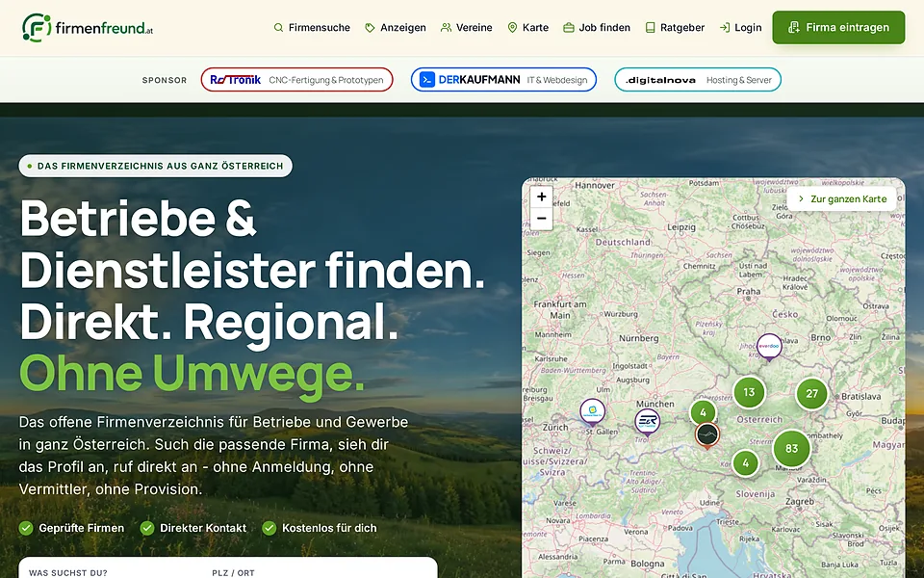This screenshot has height=578, width=924.
Task: Expand the map cluster showing 27
Action: (x=812, y=393)
